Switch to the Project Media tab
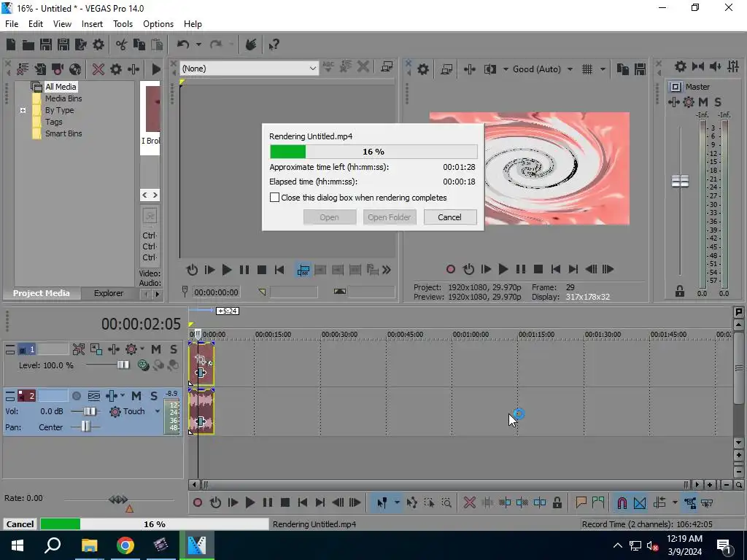The width and height of the screenshot is (747, 560). pos(41,293)
